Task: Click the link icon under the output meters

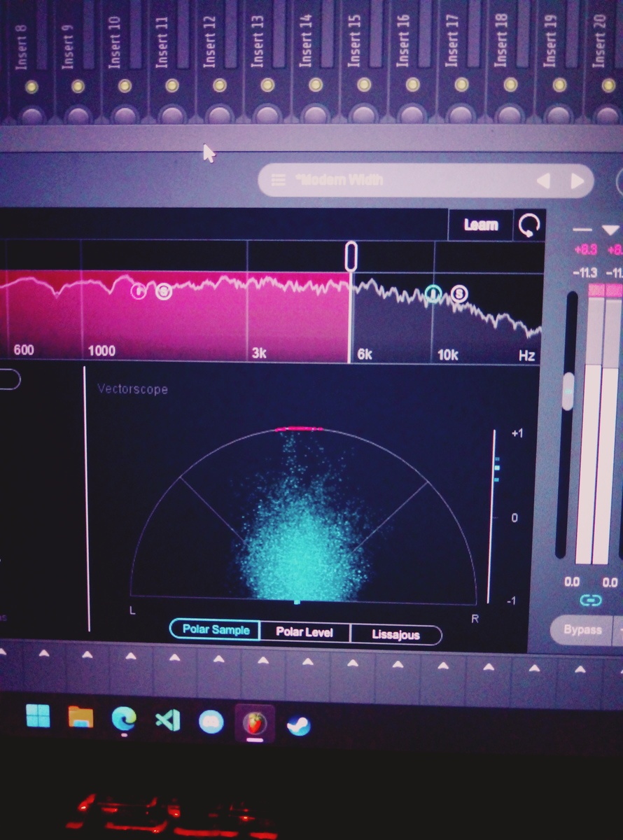Action: (x=591, y=600)
